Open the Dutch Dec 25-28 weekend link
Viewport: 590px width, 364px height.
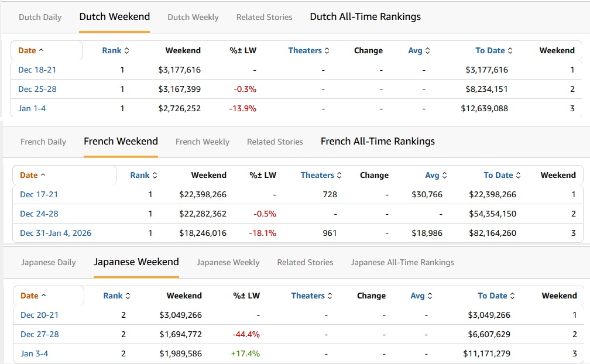(37, 89)
